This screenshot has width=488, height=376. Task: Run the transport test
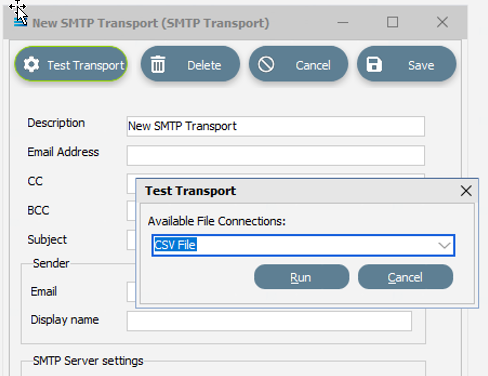tap(301, 277)
